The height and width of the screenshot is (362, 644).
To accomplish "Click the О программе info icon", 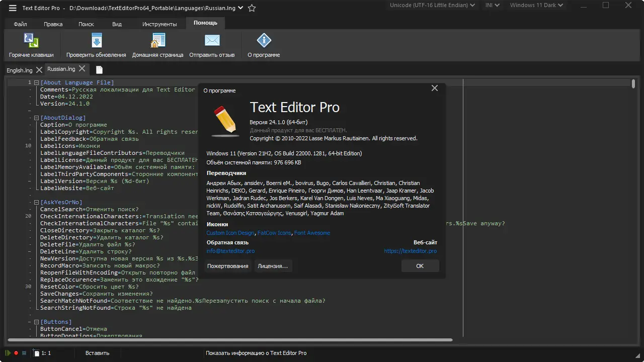I will click(x=264, y=40).
